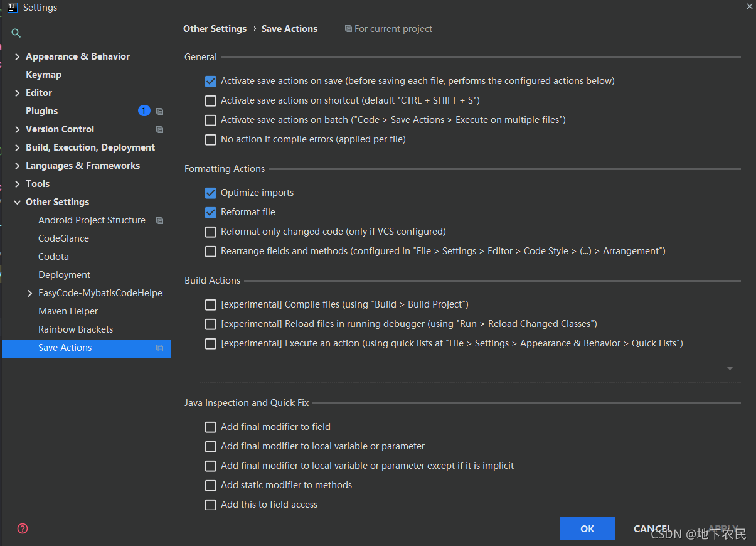756x546 pixels.
Task: Enable No action if compile errors
Action: (x=211, y=140)
